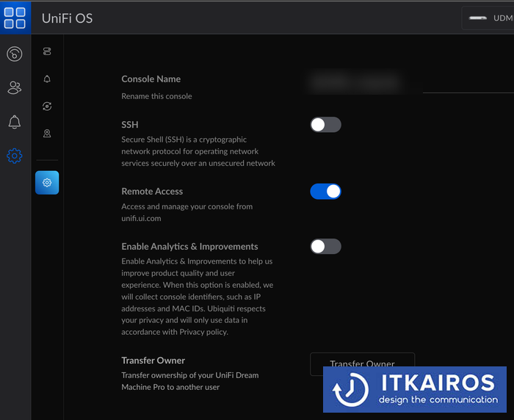The width and height of the screenshot is (514, 420).
Task: Open the UniFi OS apps grid icon
Action: [15, 18]
